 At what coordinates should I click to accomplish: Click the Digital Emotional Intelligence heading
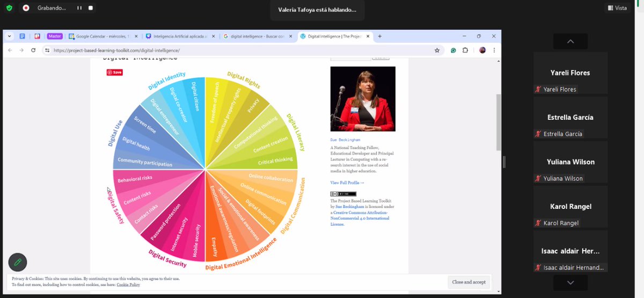[x=241, y=253]
